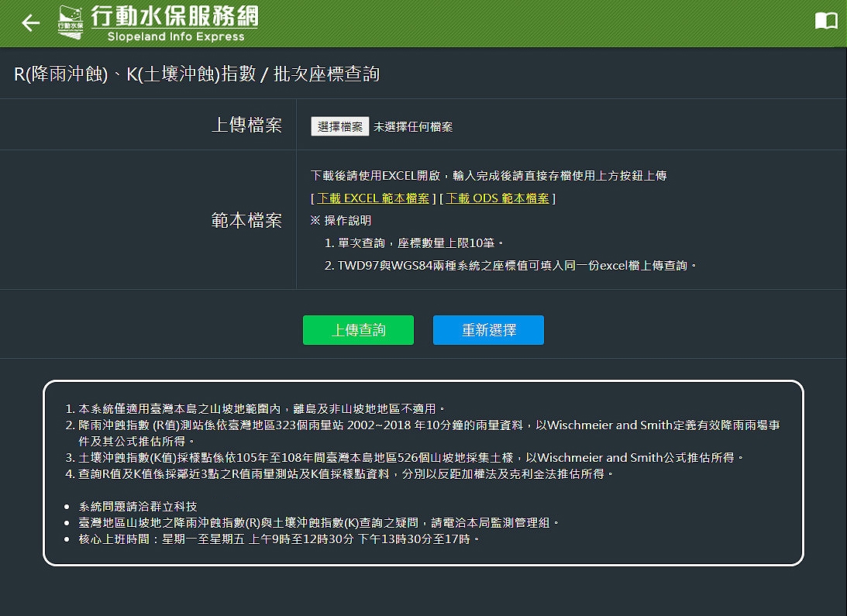Open the book icon in header
Screen dimensions: 847x616
(826, 22)
